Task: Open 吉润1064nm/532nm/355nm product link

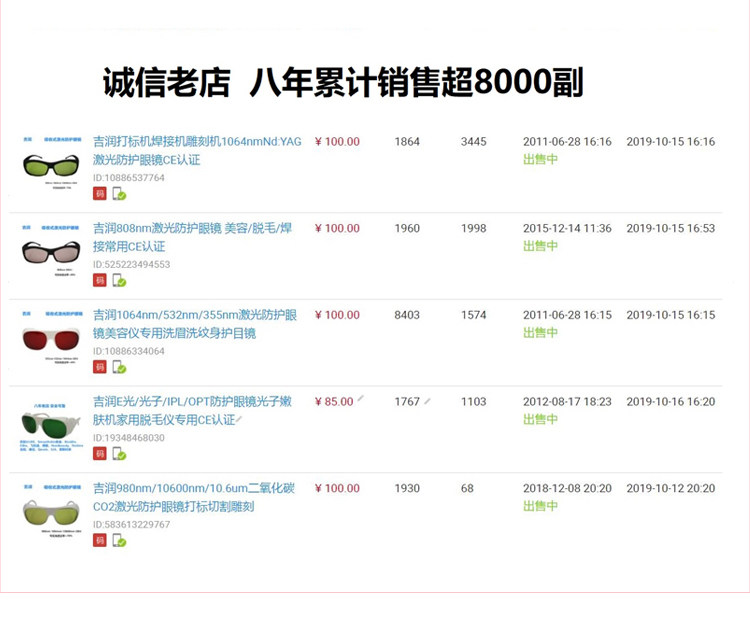Action: click(195, 324)
